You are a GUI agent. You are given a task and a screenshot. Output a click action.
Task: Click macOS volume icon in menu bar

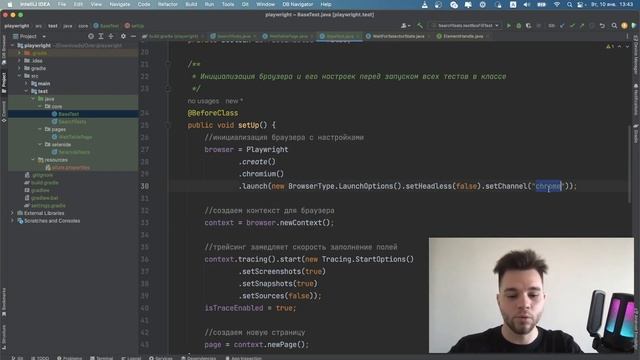(527, 4)
